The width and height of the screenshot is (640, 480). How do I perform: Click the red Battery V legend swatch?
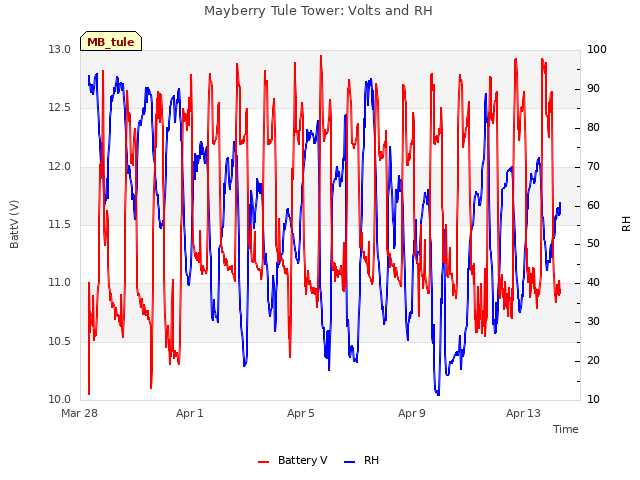click(x=264, y=462)
